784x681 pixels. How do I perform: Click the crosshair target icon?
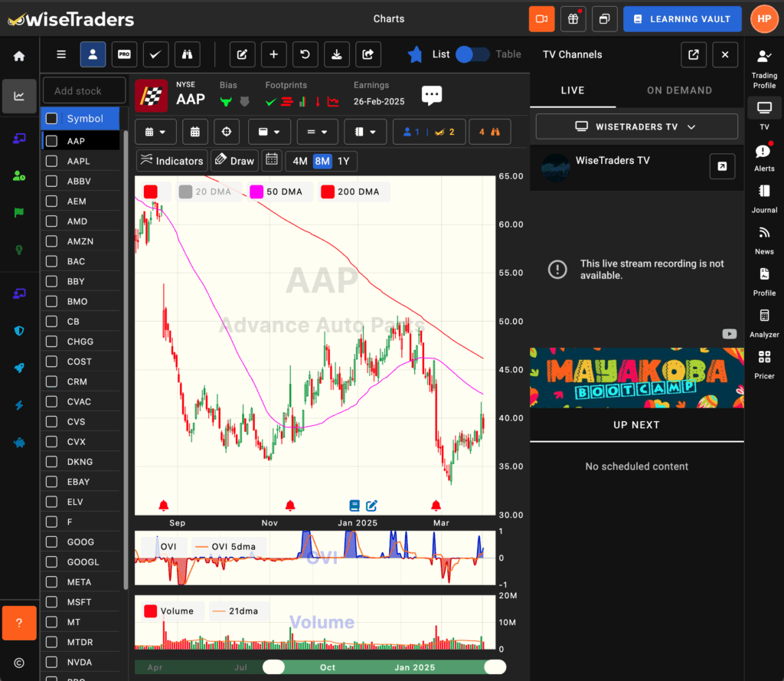coord(226,132)
